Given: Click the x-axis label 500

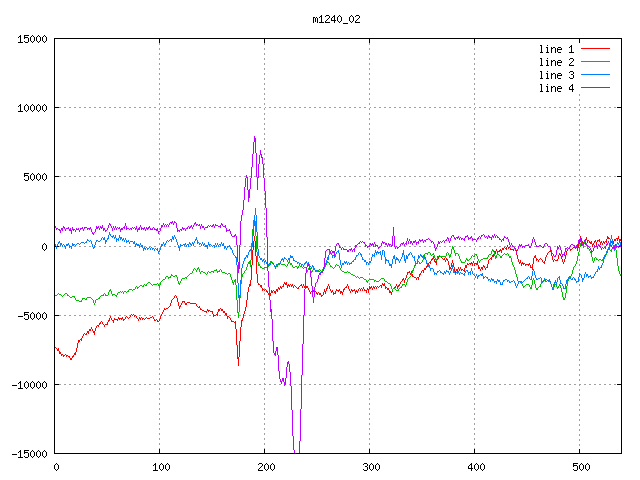Looking at the screenshot, I should tap(581, 467).
